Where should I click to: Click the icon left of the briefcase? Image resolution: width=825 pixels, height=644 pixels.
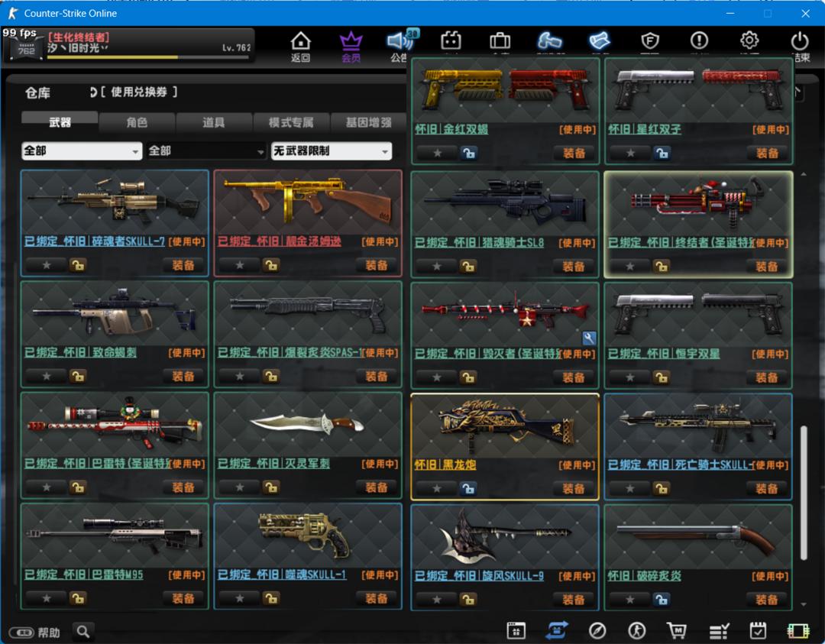(x=451, y=40)
